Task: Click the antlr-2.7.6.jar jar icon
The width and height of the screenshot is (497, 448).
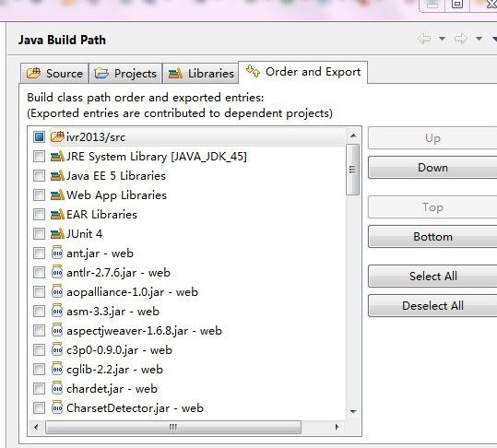Action: (x=57, y=272)
